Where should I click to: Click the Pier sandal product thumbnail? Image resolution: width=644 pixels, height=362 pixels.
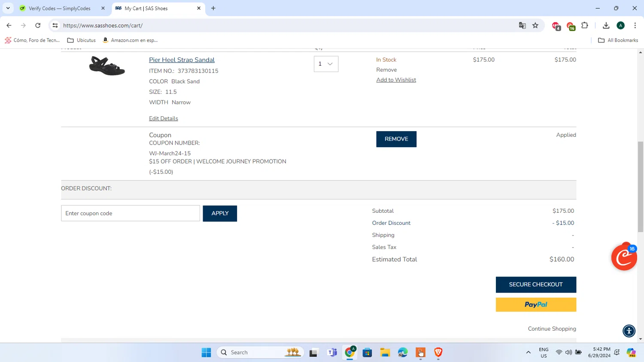[107, 66]
